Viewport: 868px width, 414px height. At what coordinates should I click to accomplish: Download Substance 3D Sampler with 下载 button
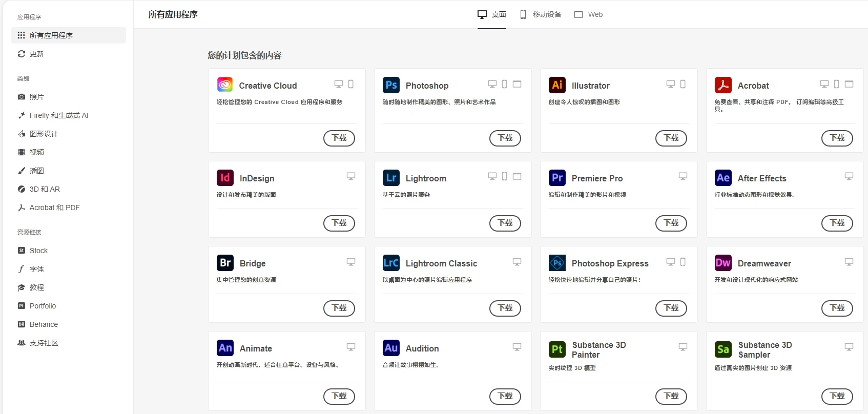coord(837,396)
